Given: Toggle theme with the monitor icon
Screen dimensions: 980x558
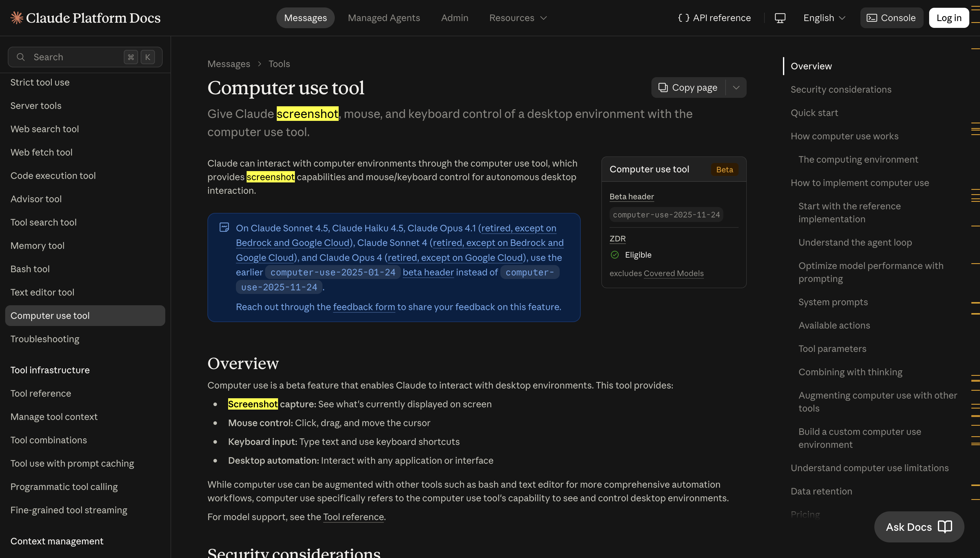Looking at the screenshot, I should click(x=780, y=18).
